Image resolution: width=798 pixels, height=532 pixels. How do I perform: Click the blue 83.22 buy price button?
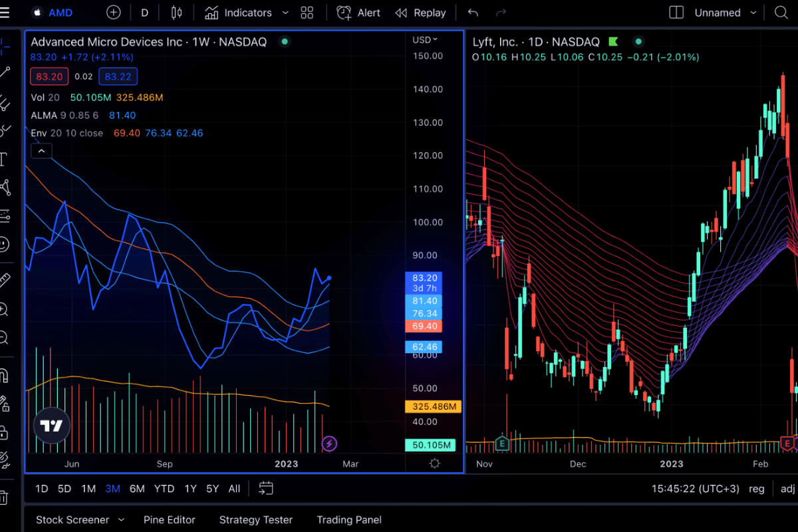(x=118, y=76)
